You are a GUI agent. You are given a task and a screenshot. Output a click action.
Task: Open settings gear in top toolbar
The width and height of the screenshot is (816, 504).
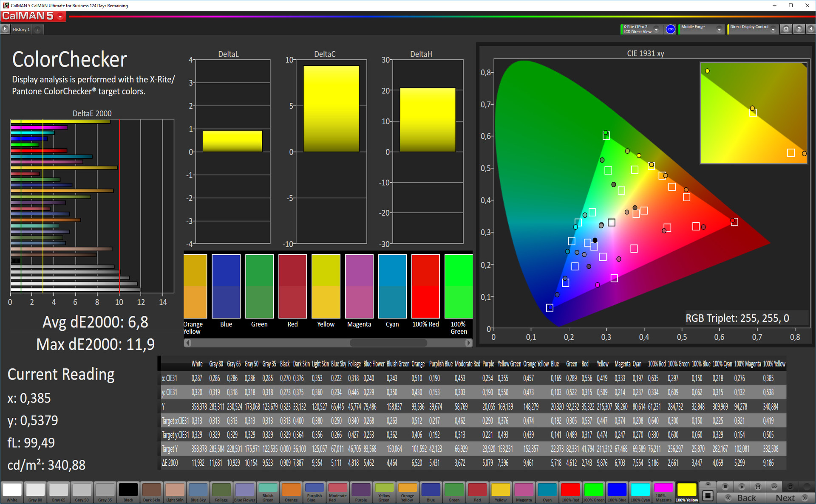pos(786,29)
